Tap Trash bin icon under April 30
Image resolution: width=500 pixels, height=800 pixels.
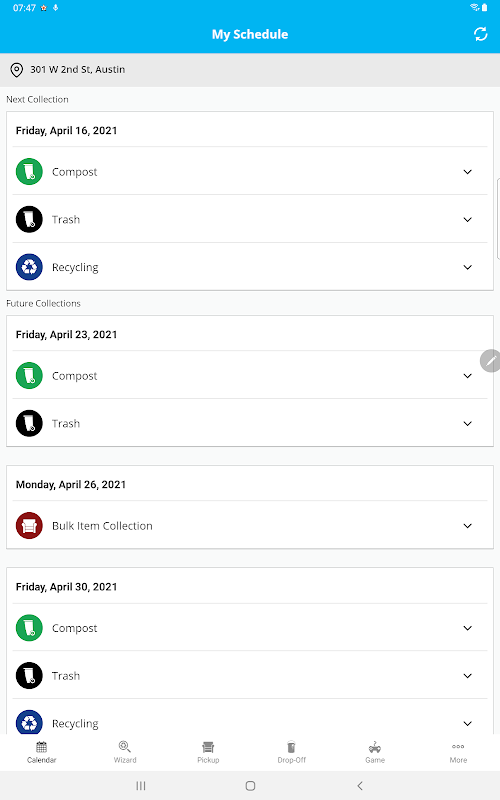29,676
